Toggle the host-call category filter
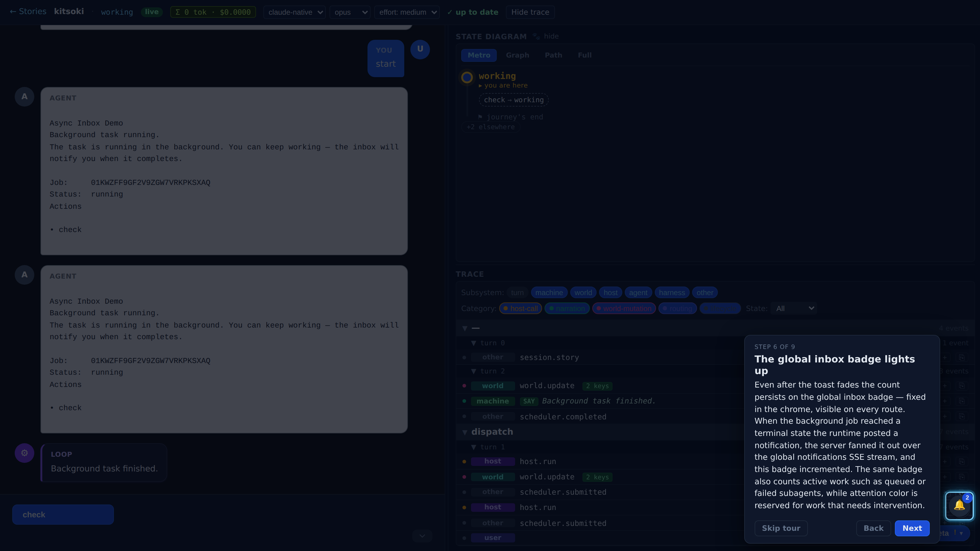 (520, 308)
